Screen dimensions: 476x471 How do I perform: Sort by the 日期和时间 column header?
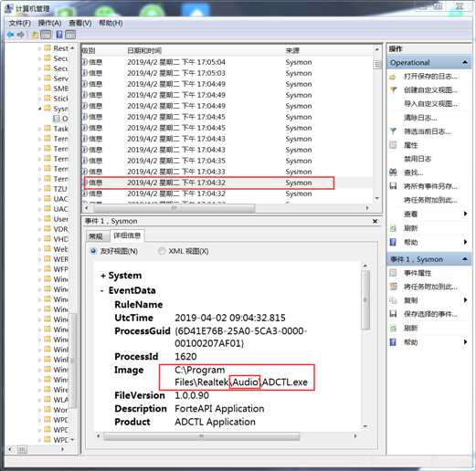click(x=144, y=50)
